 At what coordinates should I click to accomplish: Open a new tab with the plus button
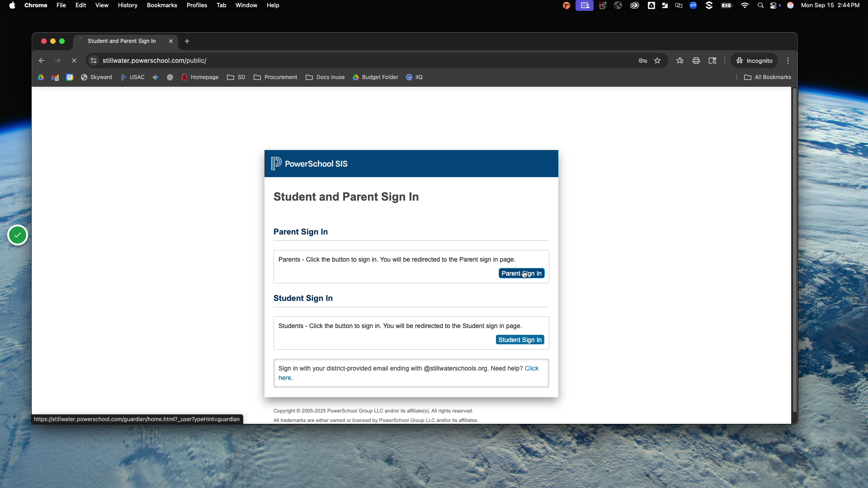pyautogui.click(x=187, y=41)
